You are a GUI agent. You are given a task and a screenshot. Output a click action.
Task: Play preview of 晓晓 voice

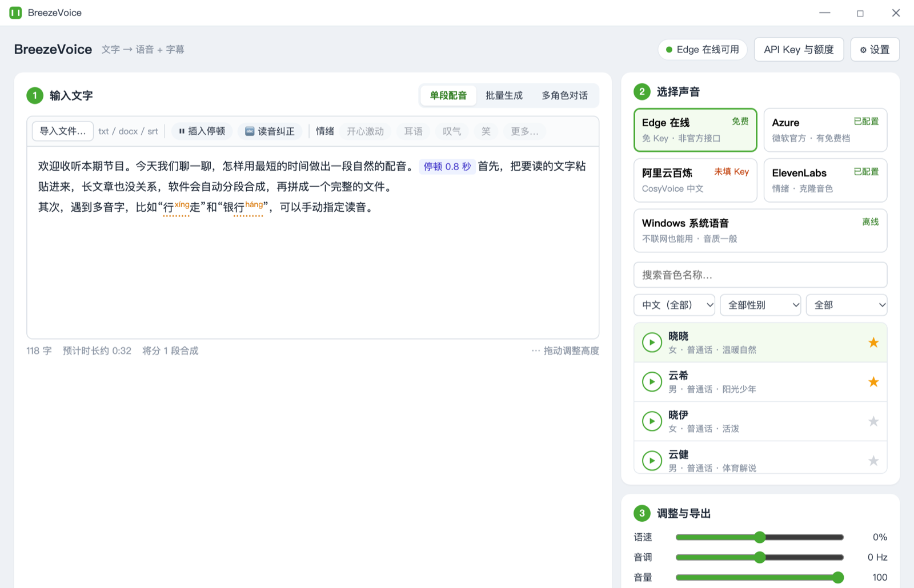652,343
